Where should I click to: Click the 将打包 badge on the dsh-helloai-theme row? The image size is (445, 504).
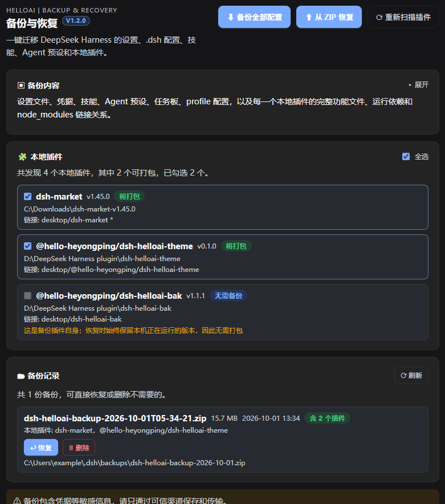pos(236,246)
